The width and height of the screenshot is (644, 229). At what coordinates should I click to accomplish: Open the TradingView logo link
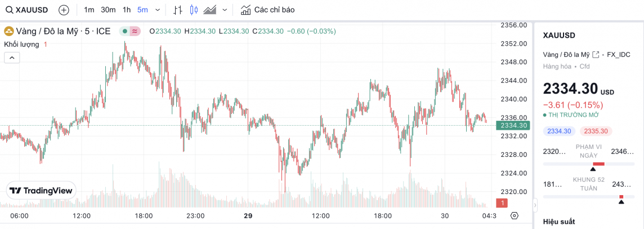[41, 191]
